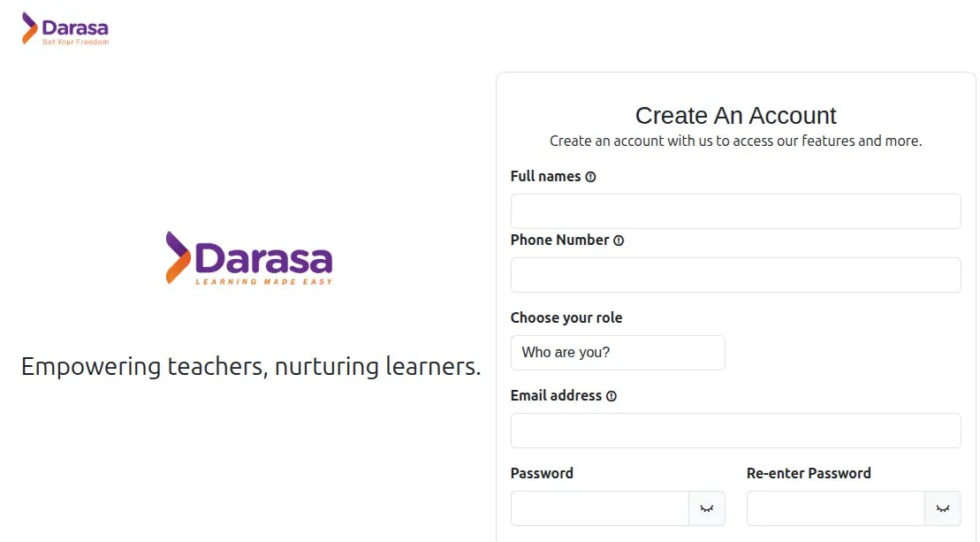This screenshot has height=542, width=980.
Task: Click the 'Create An Account' heading
Action: pyautogui.click(x=735, y=115)
